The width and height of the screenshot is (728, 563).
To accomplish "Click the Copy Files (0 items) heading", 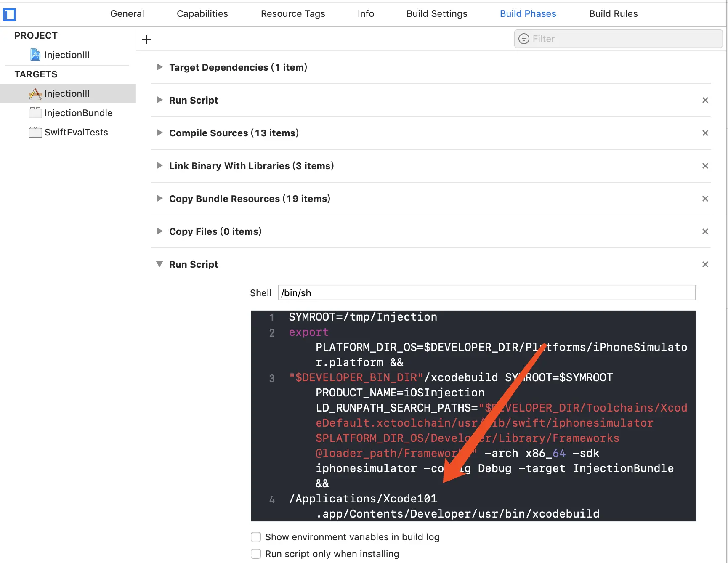I will point(215,231).
